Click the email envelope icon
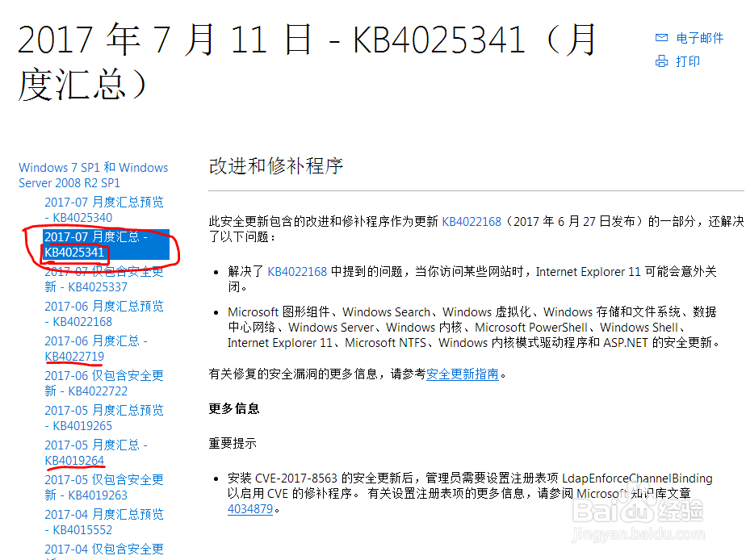Viewport: 746px width, 560px height. coord(661,38)
